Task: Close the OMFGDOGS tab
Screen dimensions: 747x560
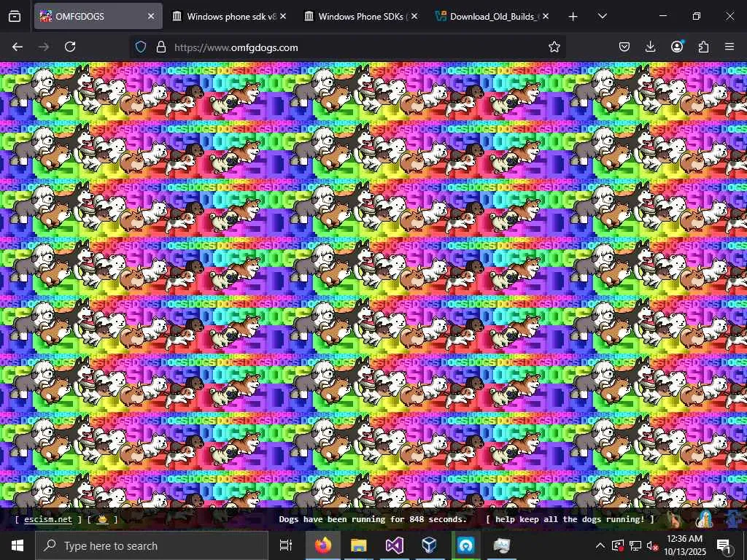Action: (x=151, y=16)
